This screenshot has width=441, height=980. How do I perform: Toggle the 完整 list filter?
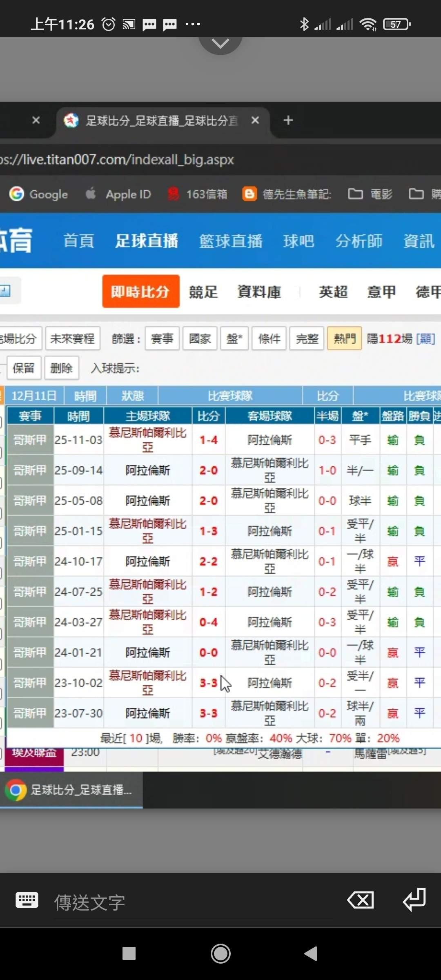tap(307, 339)
